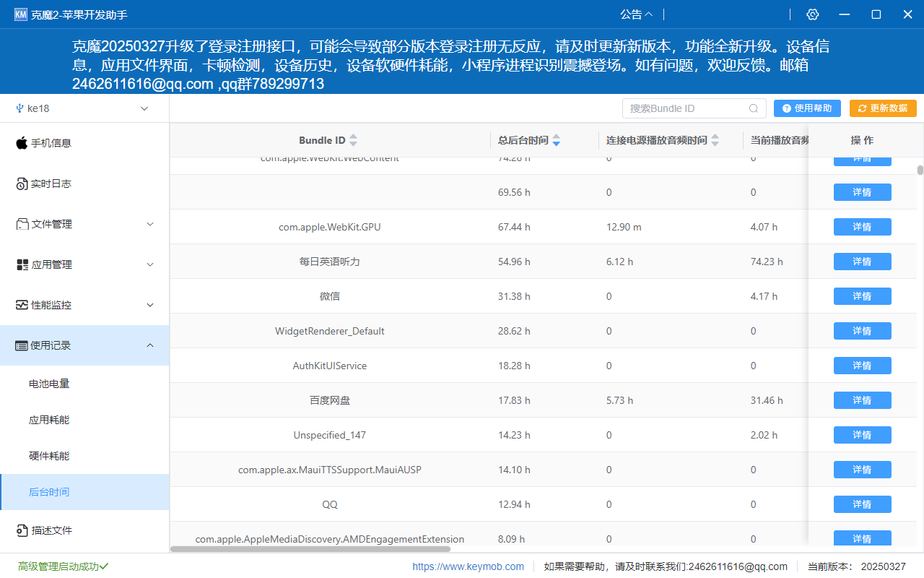Open 详情 for MauiAUSP row
This screenshot has height=578, width=924.
(x=862, y=470)
